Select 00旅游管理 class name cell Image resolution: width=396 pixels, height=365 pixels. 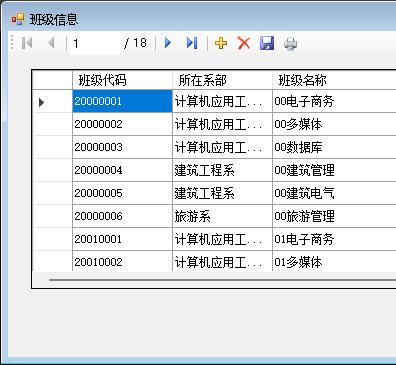pos(334,216)
